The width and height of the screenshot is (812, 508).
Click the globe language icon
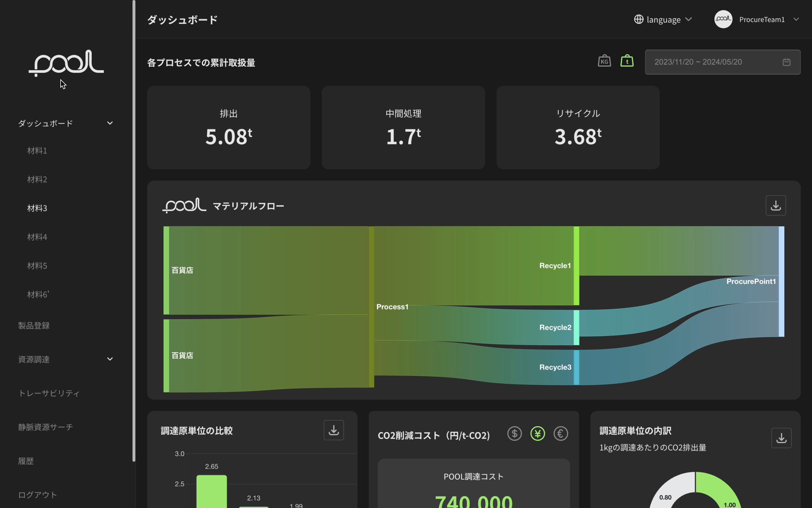(x=639, y=20)
